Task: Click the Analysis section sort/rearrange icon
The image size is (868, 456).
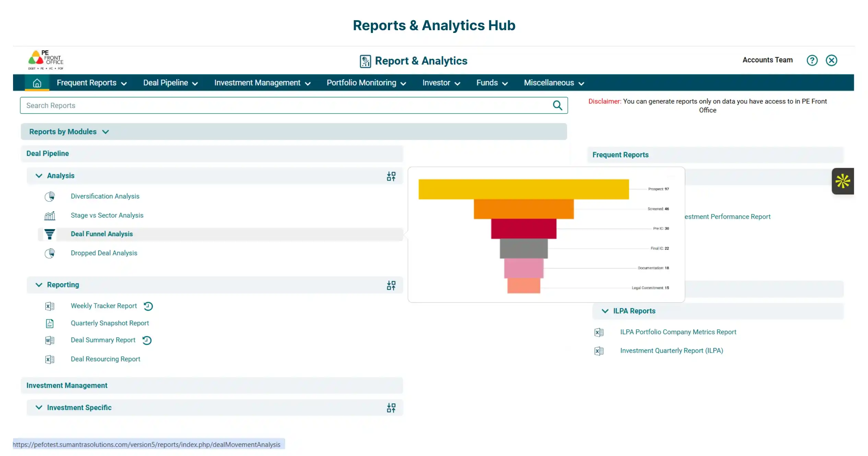Action: 391,176
